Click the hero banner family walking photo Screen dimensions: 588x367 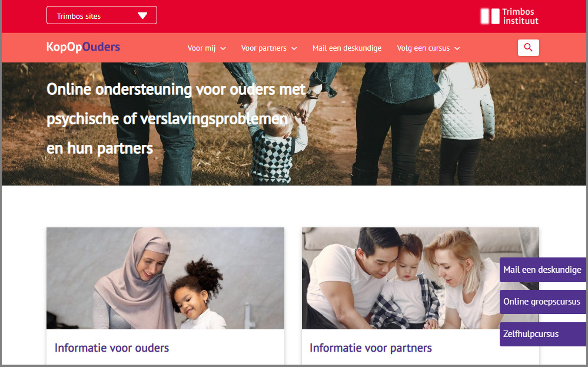point(294,124)
